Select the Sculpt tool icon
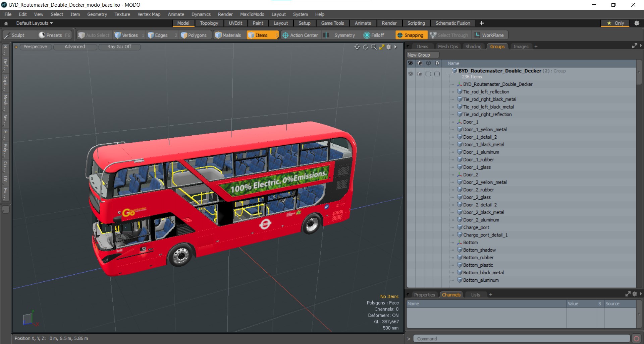Image resolution: width=644 pixels, height=344 pixels. coord(7,35)
